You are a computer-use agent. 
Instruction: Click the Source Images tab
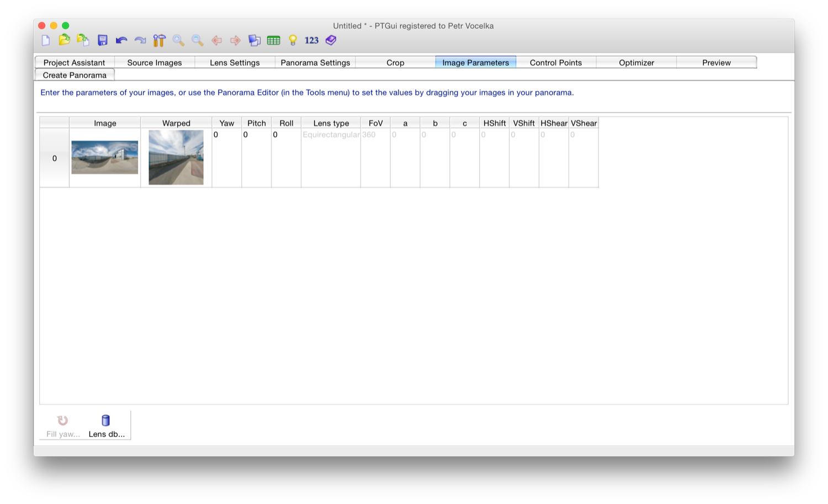click(x=155, y=62)
